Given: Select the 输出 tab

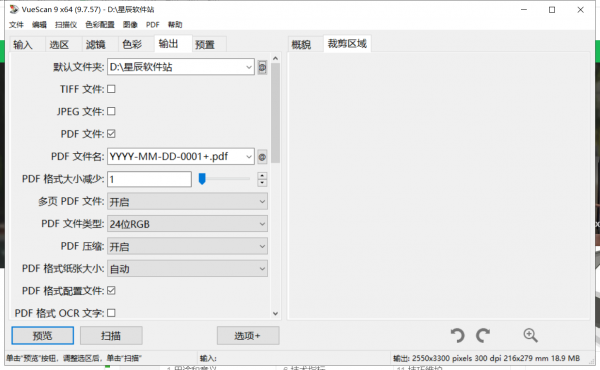Looking at the screenshot, I should coord(173,44).
